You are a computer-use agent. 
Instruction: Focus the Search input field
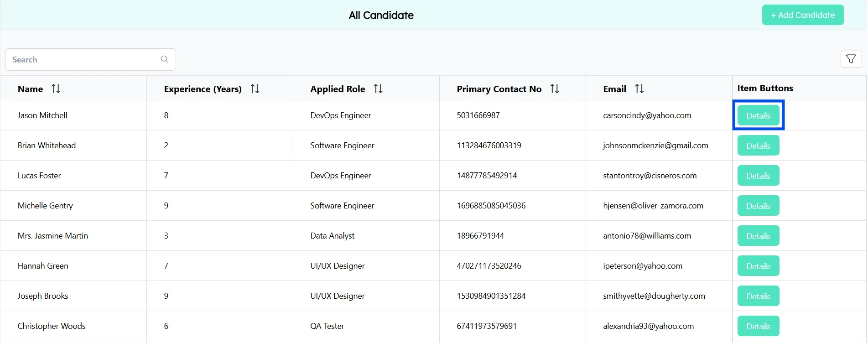point(90,59)
